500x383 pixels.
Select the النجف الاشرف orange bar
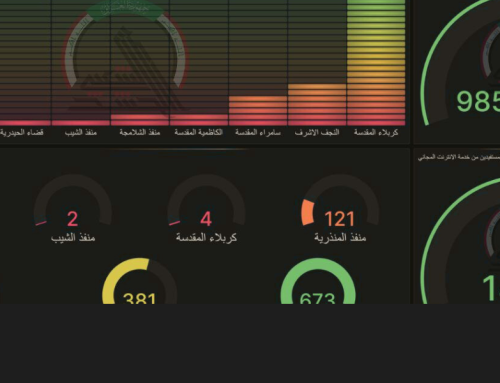coord(317,104)
